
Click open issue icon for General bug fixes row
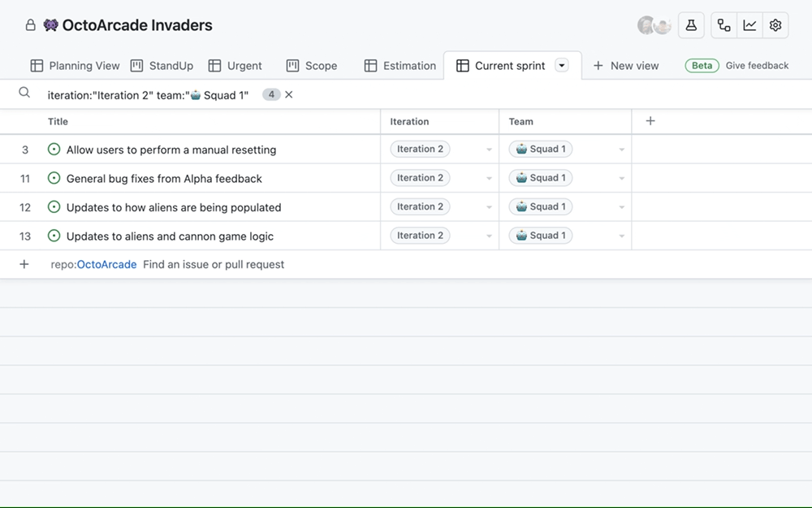(x=54, y=178)
